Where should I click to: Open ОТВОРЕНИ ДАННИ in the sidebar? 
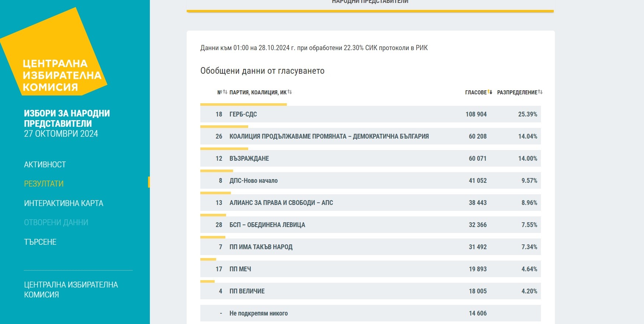[56, 222]
